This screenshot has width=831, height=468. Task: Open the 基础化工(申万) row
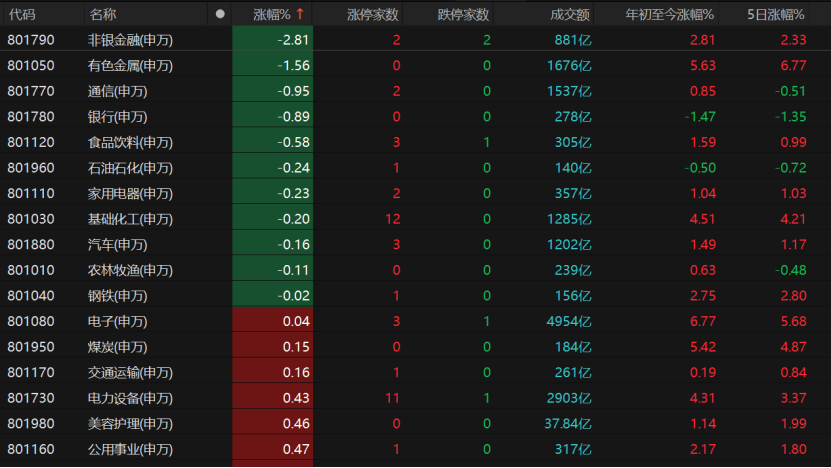pos(130,219)
